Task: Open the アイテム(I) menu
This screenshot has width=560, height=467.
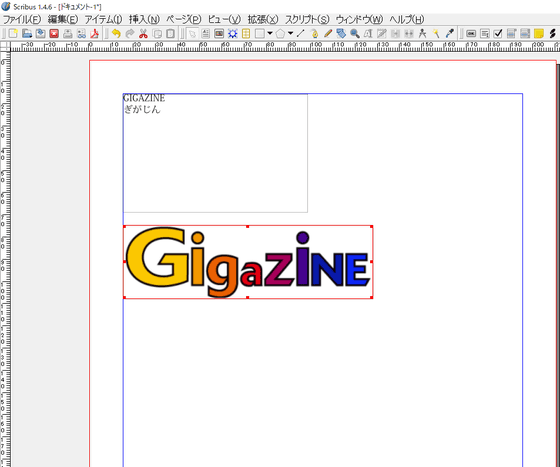Action: (x=103, y=19)
